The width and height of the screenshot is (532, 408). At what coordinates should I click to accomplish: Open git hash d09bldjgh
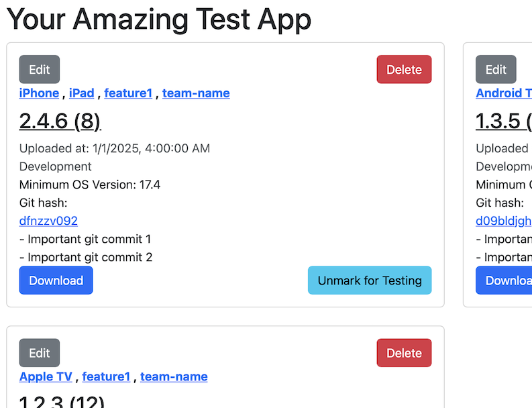tap(504, 221)
